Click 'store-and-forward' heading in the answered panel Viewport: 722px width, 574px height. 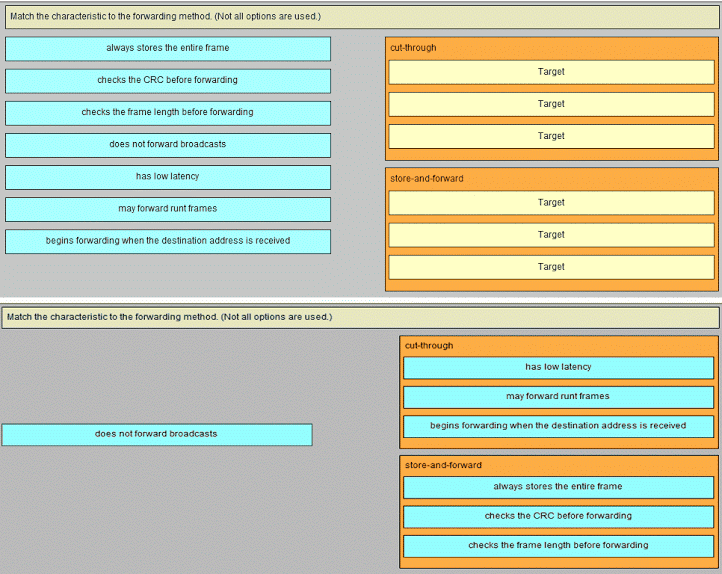click(x=443, y=465)
